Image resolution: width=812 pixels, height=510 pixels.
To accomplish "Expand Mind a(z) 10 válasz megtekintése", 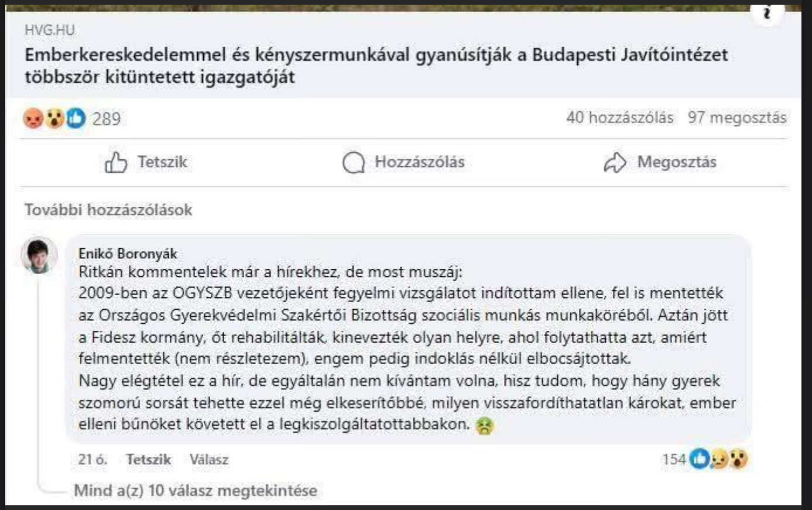I will [x=195, y=490].
